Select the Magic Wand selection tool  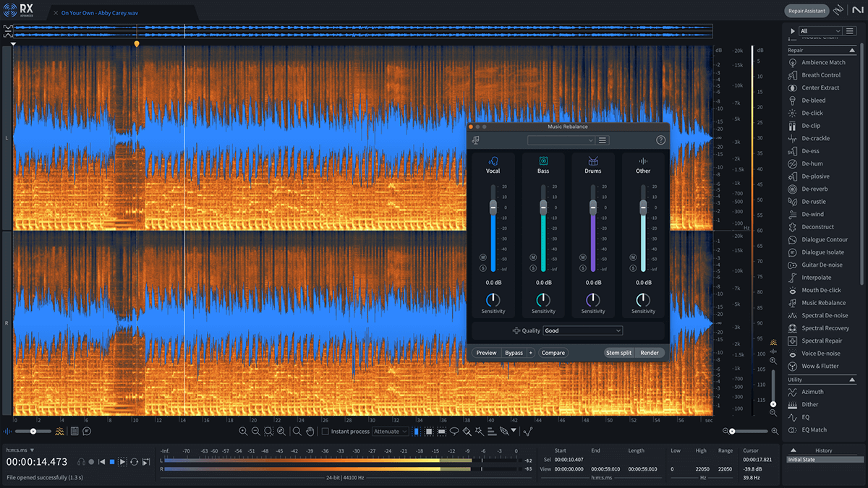[480, 431]
